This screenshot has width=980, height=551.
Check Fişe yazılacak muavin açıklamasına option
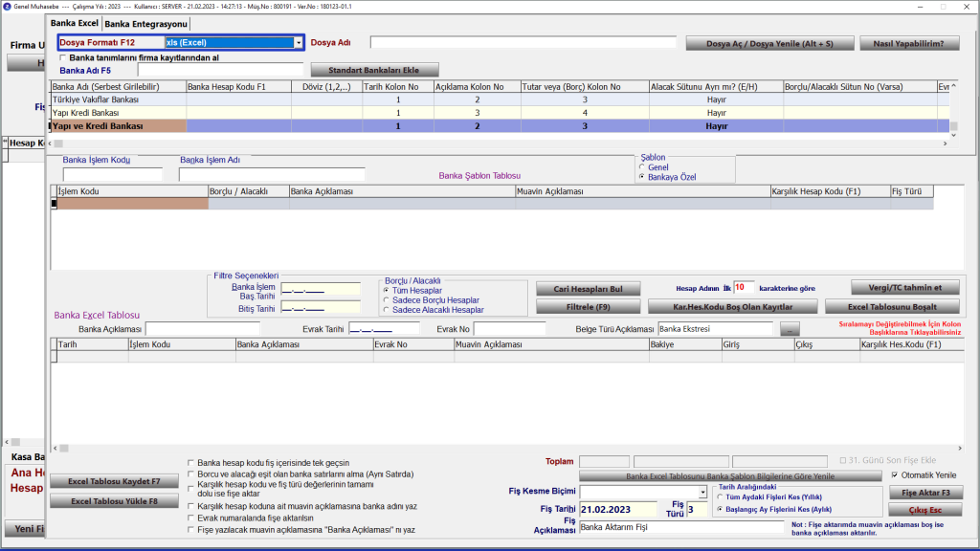pos(191,530)
